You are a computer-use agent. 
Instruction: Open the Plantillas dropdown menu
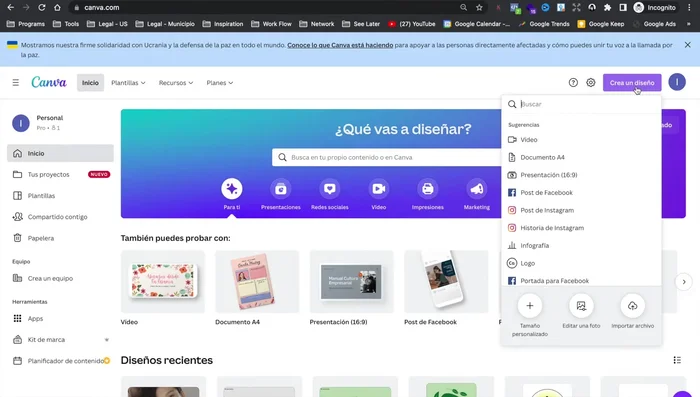click(x=128, y=83)
